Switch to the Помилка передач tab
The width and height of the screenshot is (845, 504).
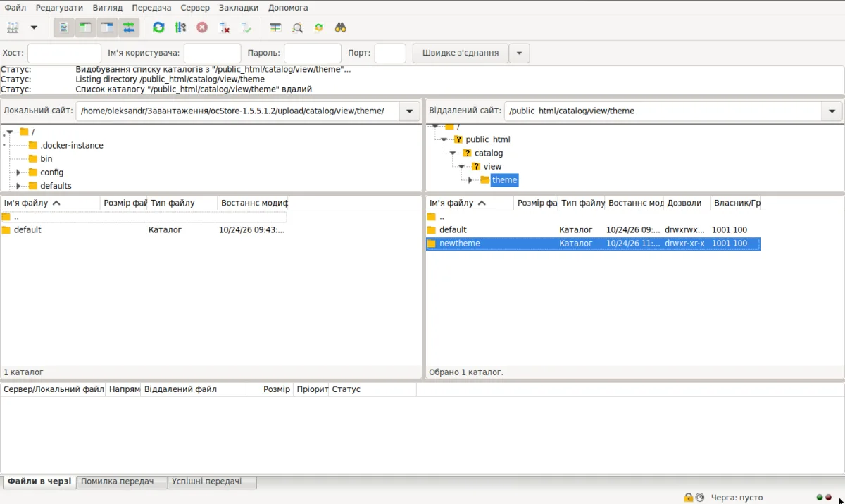pos(122,481)
